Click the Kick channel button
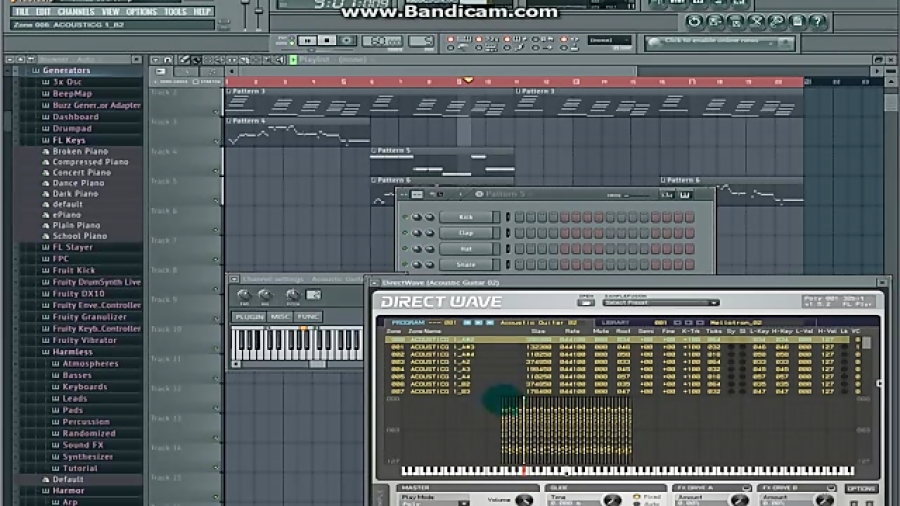 466,217
